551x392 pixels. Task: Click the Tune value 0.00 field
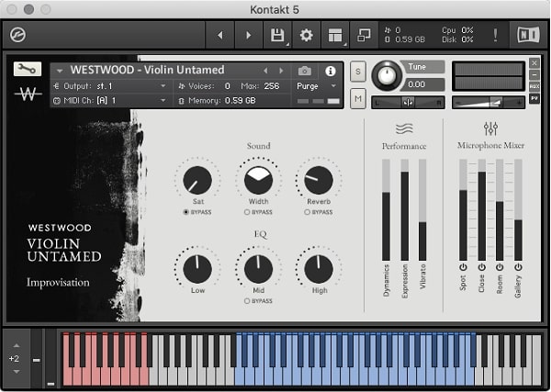click(424, 84)
